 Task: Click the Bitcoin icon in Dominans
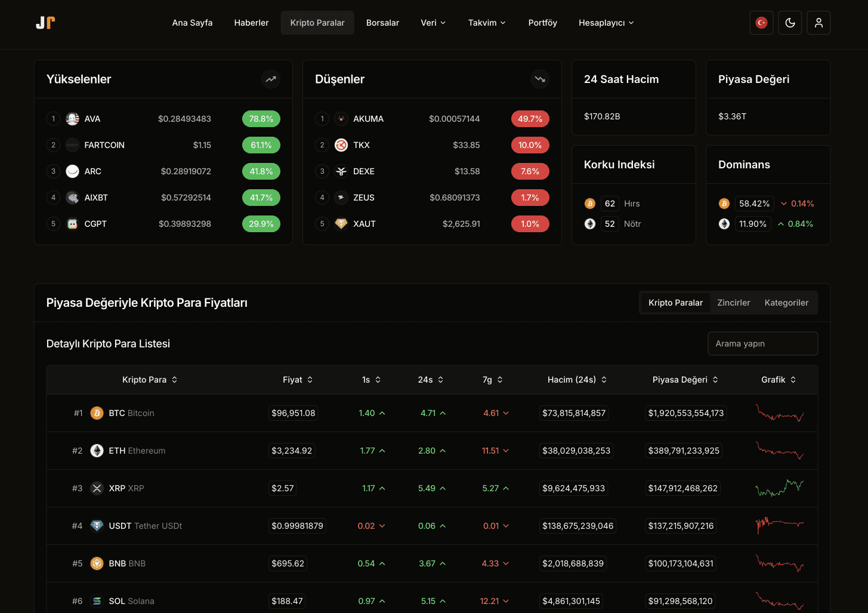pos(724,204)
